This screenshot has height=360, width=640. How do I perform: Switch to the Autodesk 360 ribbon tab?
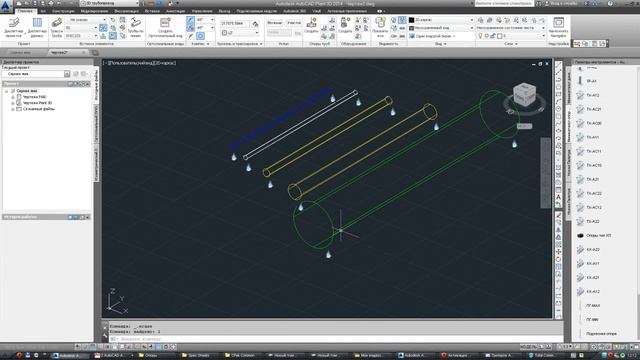294,11
